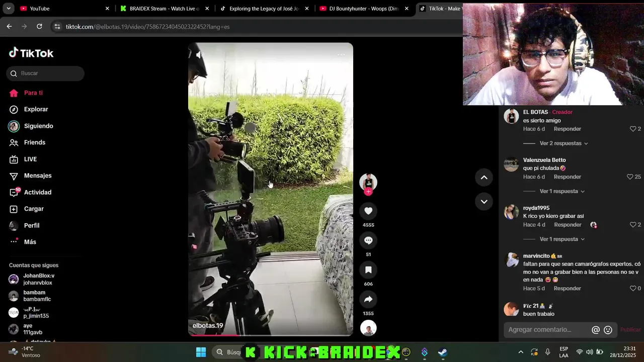The width and height of the screenshot is (644, 362).
Task: Go back with browser back arrow
Action: pos(9,27)
